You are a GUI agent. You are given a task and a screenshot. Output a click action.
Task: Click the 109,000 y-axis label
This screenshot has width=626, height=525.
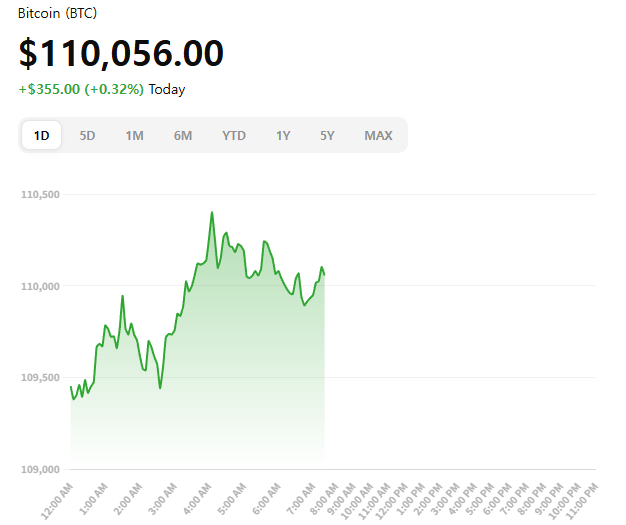pos(40,469)
